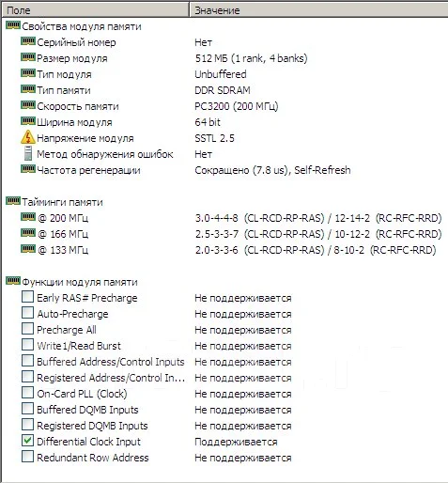
Task: Select the Тайминги памяти group row
Action: [62, 202]
